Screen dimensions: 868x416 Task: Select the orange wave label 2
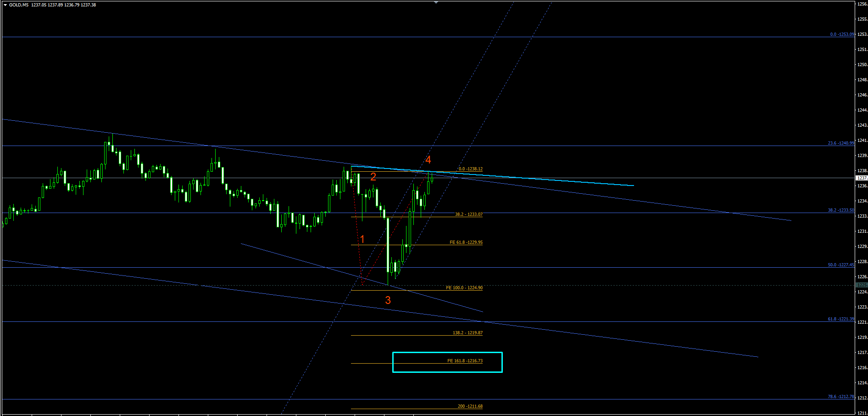point(373,177)
